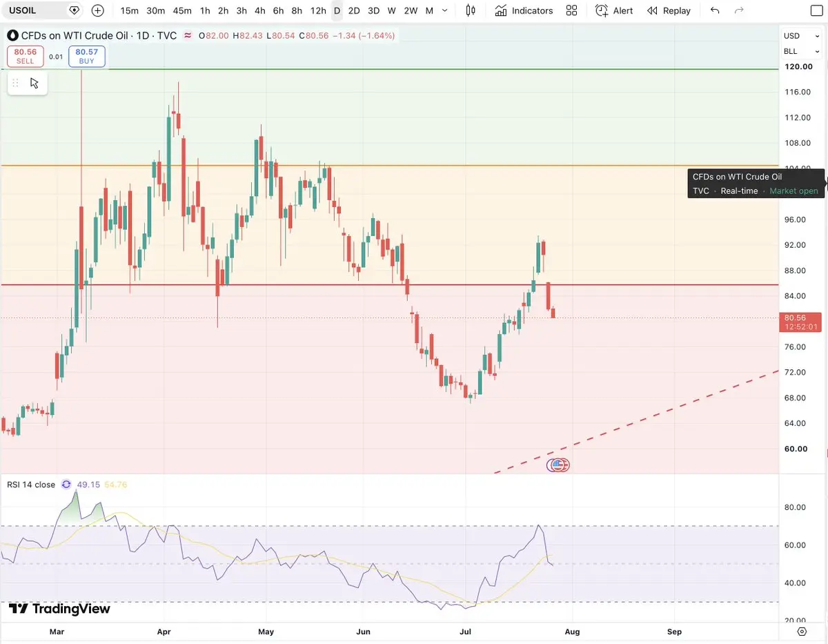The height and width of the screenshot is (644, 828).
Task: Choose the 8h chart interval
Action: pos(297,10)
